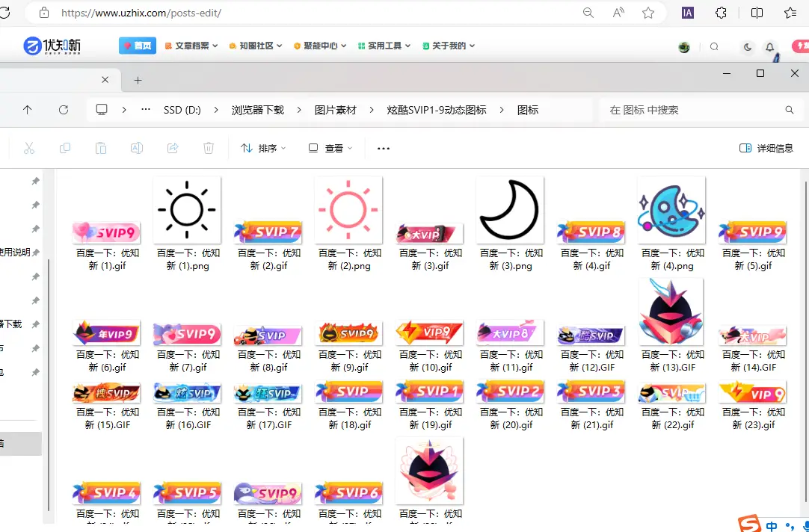The height and width of the screenshot is (532, 809).
Task: Select the black crescent moon 新 (3).png
Action: tap(510, 224)
